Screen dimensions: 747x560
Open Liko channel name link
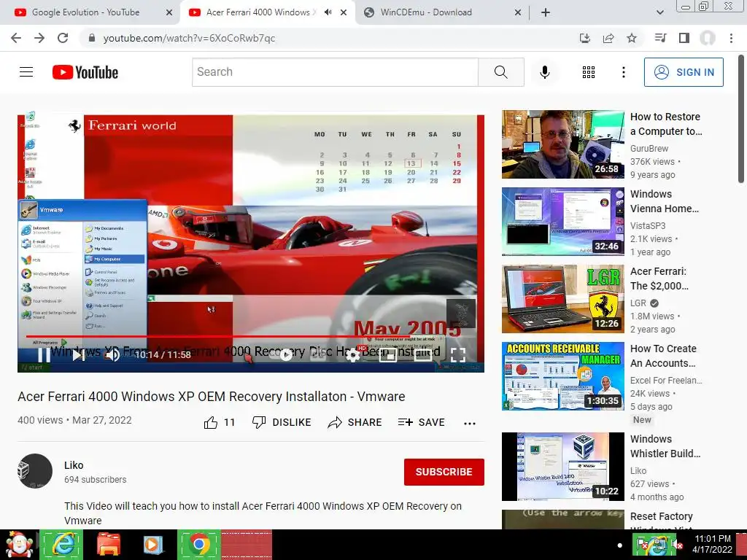pos(74,465)
